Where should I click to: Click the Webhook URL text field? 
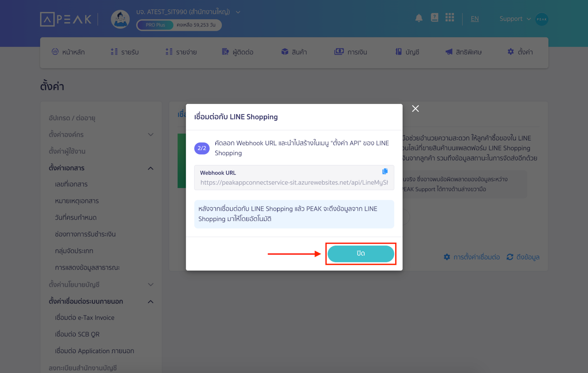tap(294, 183)
